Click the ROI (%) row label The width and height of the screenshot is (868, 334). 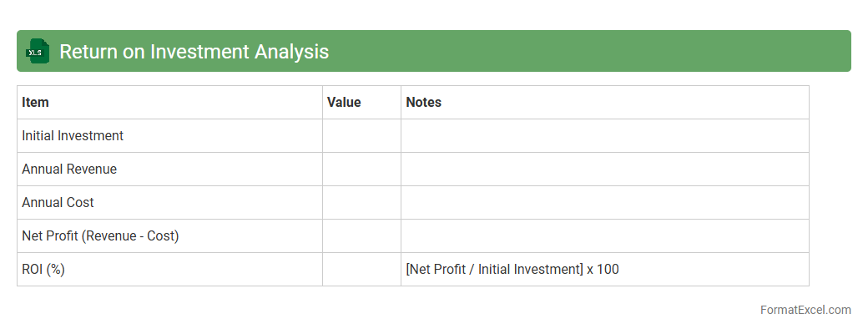pyautogui.click(x=43, y=270)
